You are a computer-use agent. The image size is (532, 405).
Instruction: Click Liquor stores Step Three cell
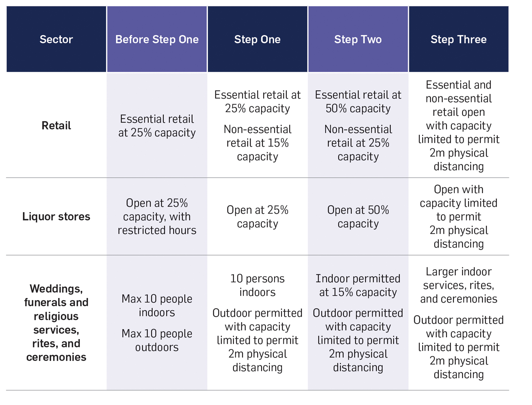(x=459, y=217)
